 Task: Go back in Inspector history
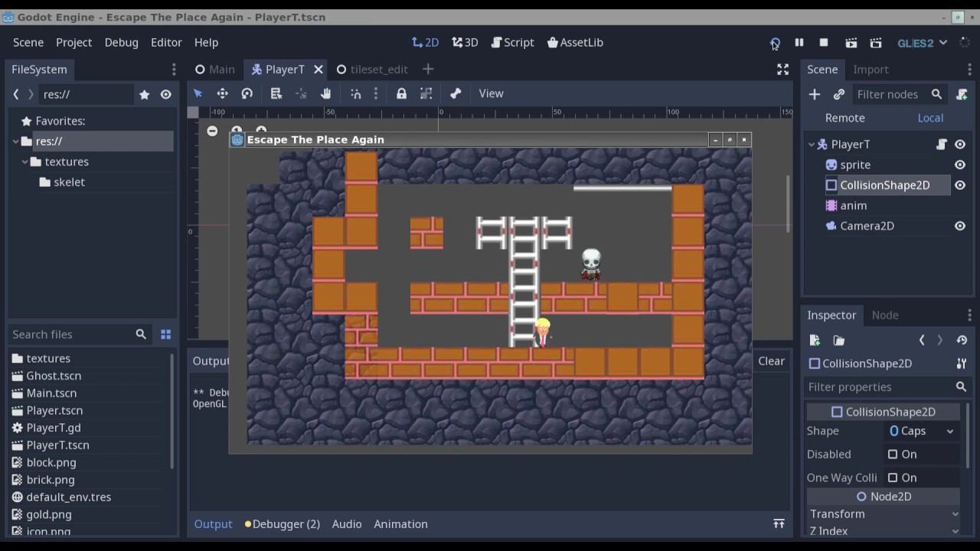(922, 341)
